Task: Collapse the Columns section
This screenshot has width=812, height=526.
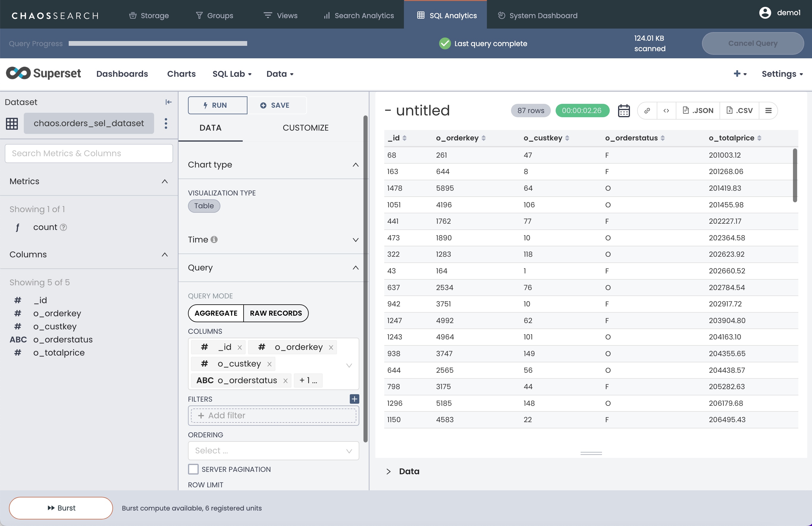Action: click(x=165, y=255)
